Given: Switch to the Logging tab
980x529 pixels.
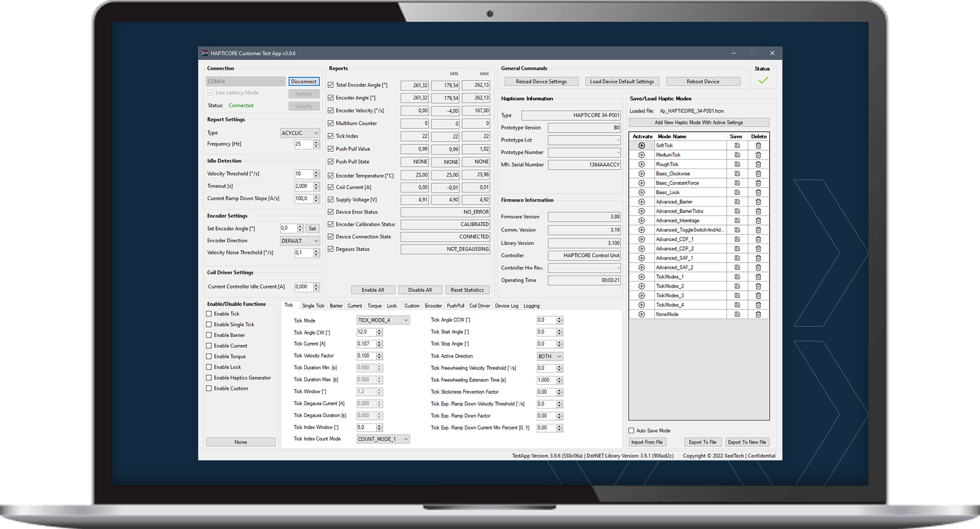Looking at the screenshot, I should pyautogui.click(x=531, y=306).
